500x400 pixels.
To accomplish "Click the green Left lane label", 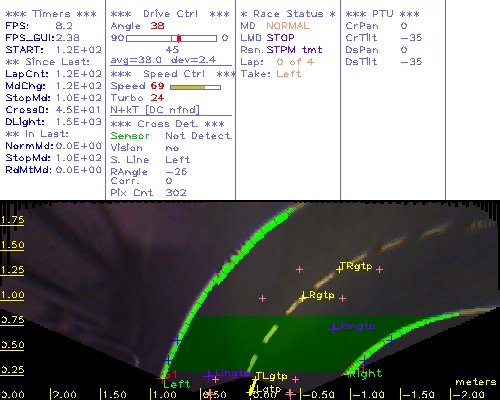I will 177,384.
